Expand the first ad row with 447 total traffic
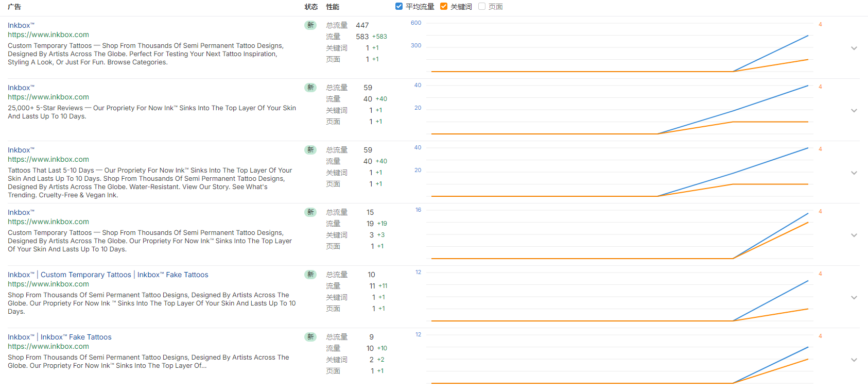The image size is (868, 390). (x=854, y=48)
